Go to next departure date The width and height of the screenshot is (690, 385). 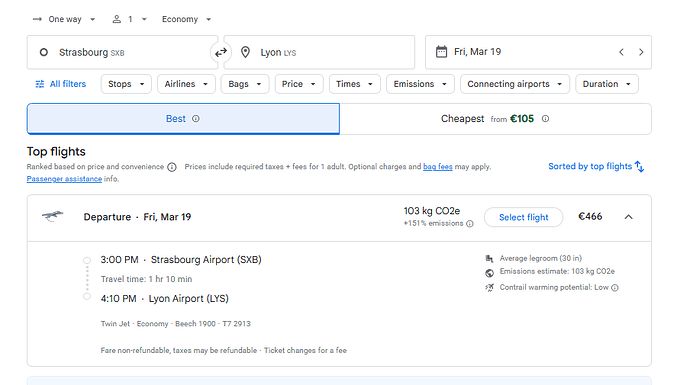(641, 52)
